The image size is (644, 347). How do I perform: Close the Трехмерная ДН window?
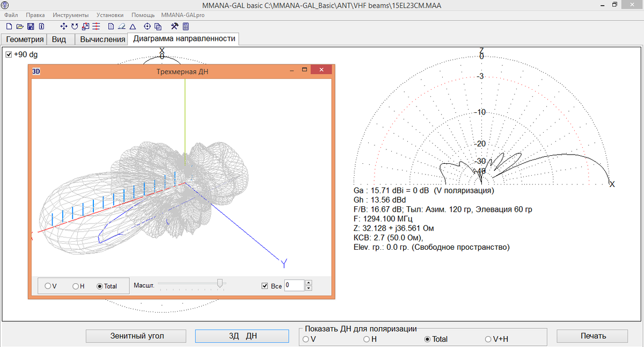click(x=321, y=70)
